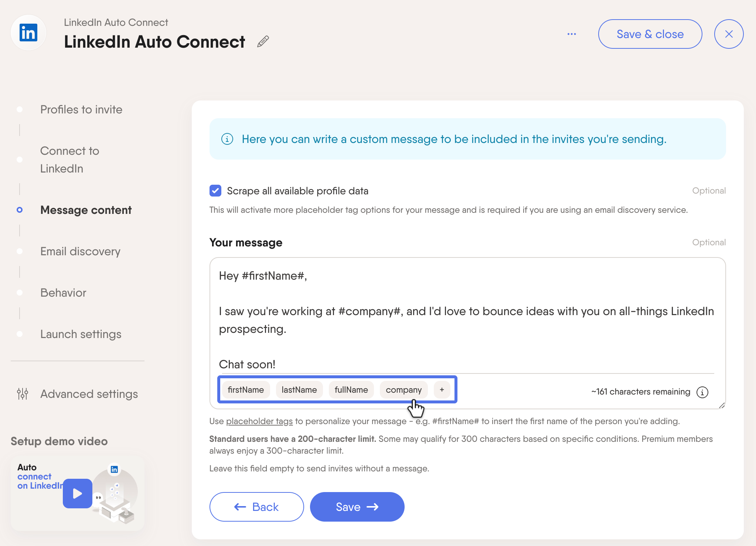Switch to the Behavior step

tap(63, 293)
